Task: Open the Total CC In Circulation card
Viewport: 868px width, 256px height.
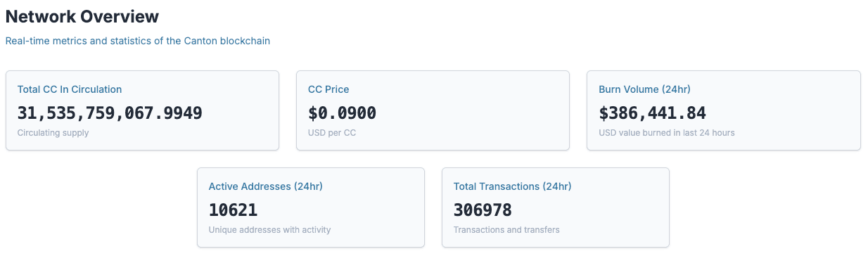Action: click(142, 110)
